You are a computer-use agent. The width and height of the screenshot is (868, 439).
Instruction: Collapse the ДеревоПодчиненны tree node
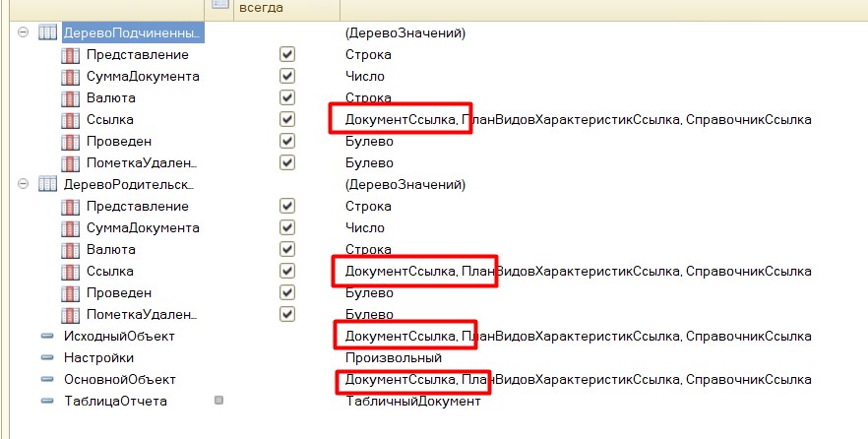point(24,32)
